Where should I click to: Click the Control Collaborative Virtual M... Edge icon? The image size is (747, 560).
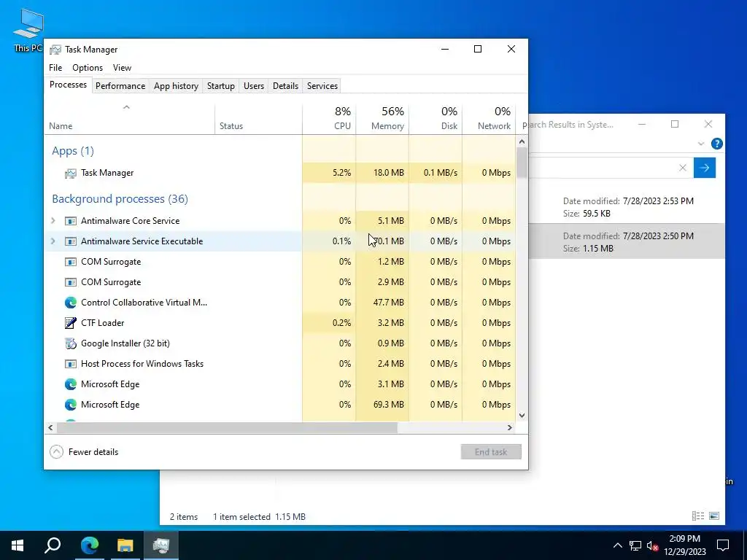coord(71,303)
